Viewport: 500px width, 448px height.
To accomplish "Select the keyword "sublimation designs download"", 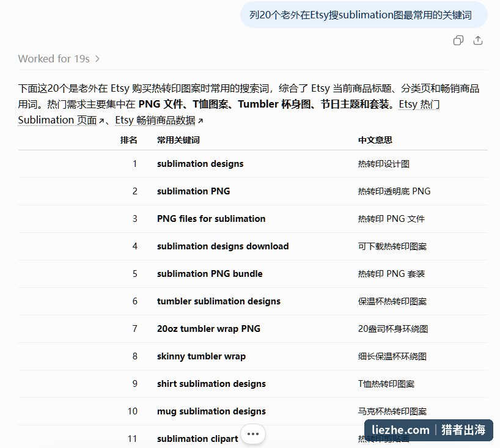I will 223,246.
